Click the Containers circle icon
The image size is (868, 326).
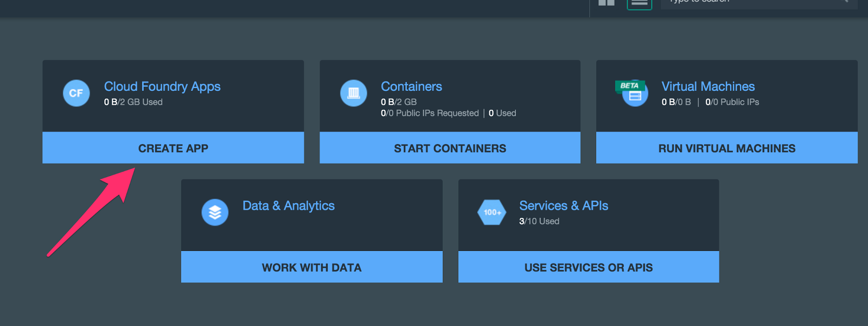point(354,93)
